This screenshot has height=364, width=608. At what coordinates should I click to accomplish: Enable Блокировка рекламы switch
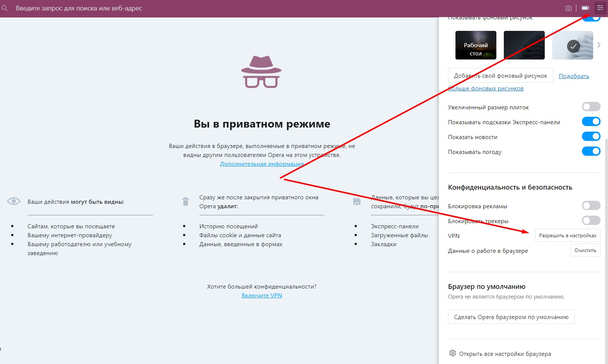pyautogui.click(x=591, y=206)
